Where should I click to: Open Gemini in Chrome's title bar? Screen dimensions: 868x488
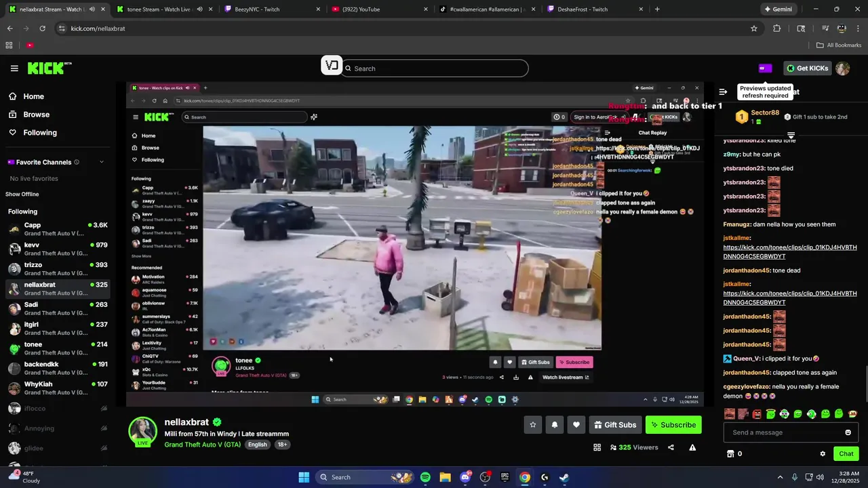(778, 9)
